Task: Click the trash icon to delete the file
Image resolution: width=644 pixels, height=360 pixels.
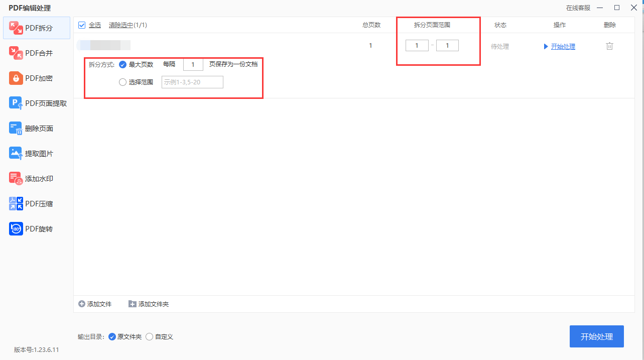Action: pyautogui.click(x=609, y=46)
